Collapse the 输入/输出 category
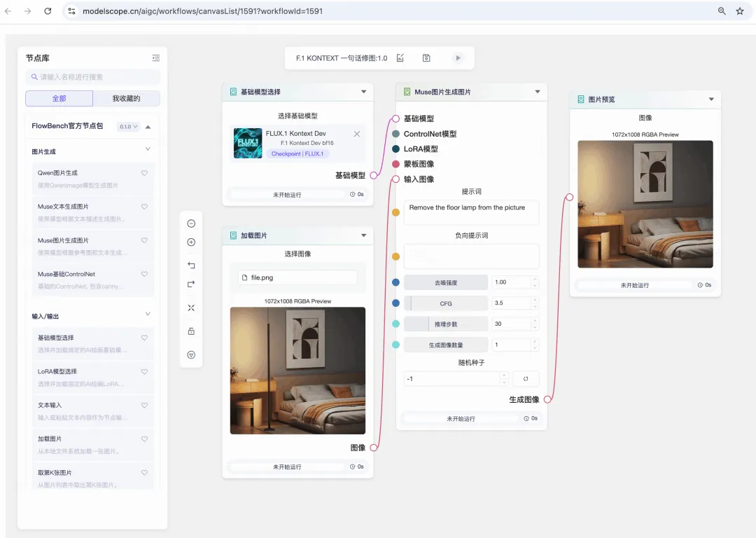 click(148, 314)
